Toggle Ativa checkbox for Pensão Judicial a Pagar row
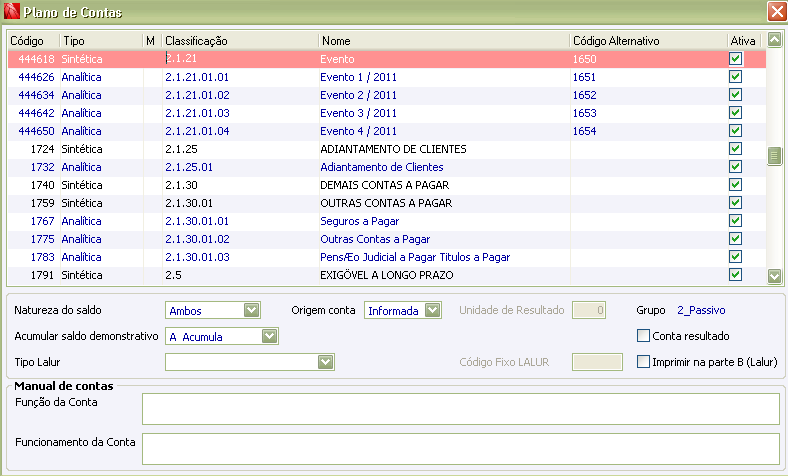Viewport: 788px width, 476px height. [735, 257]
